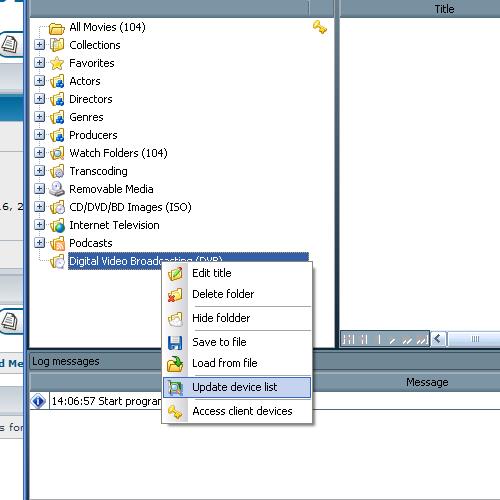
Task: Click the yellow key icon beside All Movies
Action: 320,27
